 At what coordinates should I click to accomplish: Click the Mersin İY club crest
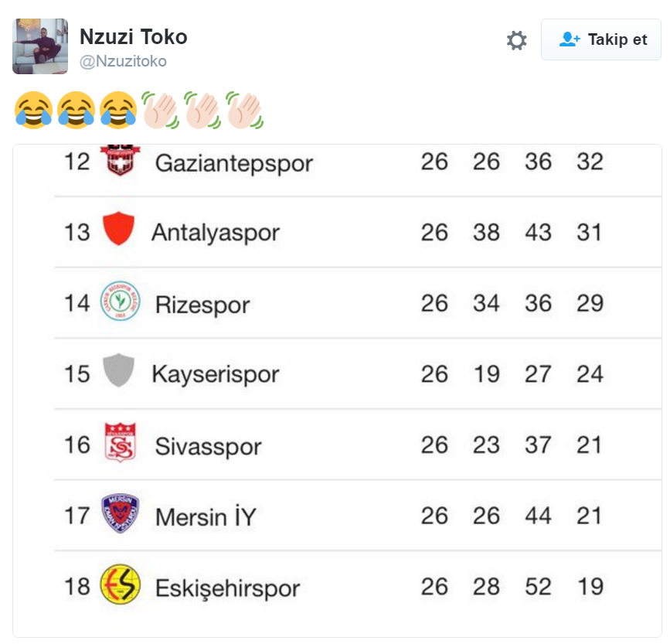click(120, 513)
